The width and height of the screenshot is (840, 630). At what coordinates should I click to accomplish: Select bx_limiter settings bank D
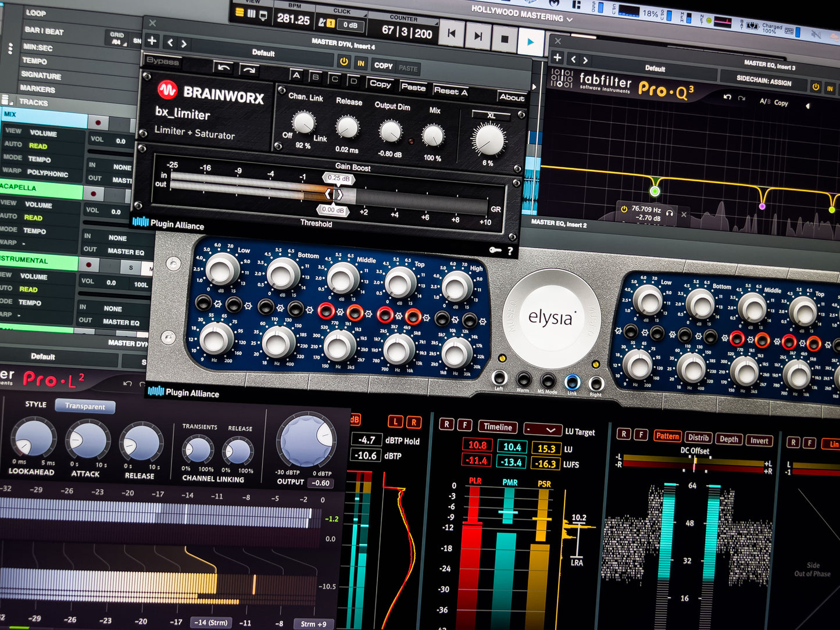point(353,81)
